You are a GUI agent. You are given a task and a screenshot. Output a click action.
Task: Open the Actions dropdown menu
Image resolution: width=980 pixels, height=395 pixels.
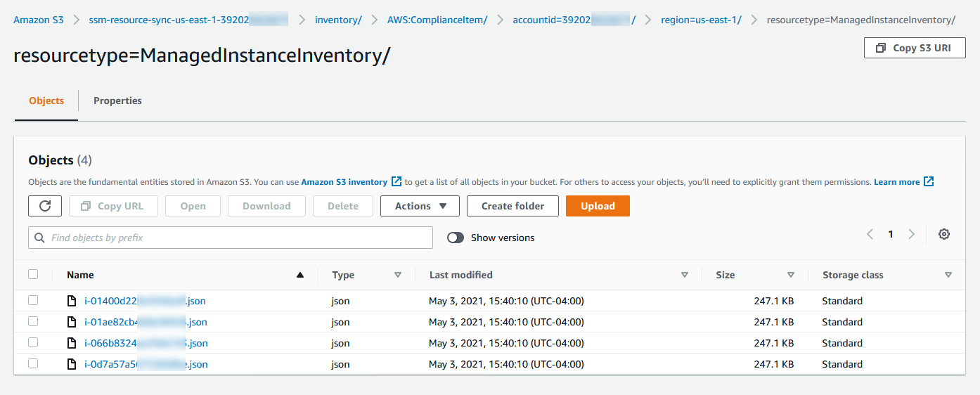coord(420,206)
